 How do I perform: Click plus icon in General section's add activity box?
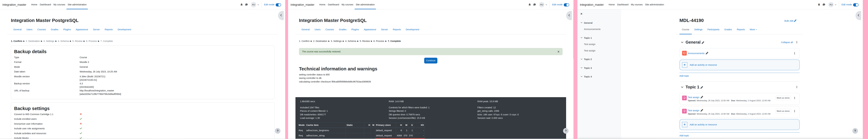click(685, 65)
